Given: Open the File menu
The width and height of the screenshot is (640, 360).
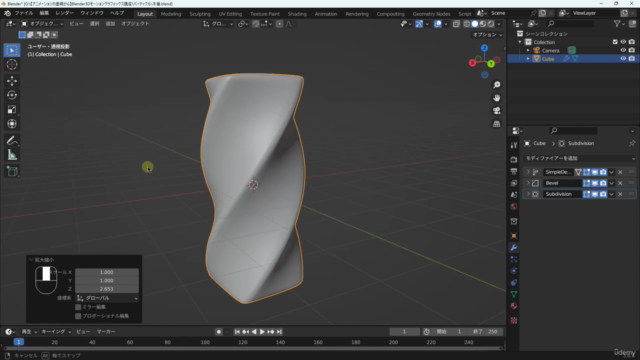Looking at the screenshot, I should tap(24, 13).
